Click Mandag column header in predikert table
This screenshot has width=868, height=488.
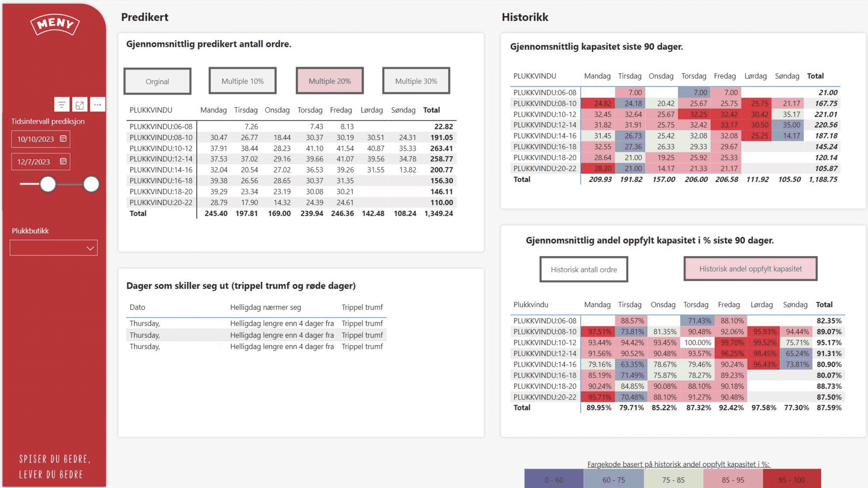213,110
